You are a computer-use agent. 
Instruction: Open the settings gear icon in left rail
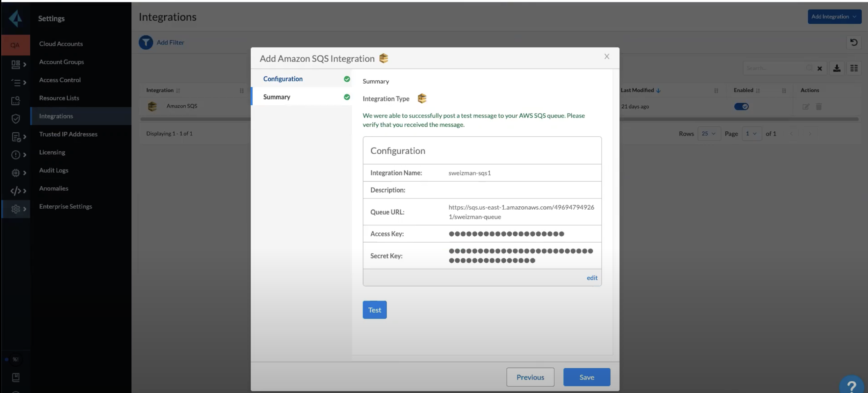click(x=15, y=209)
